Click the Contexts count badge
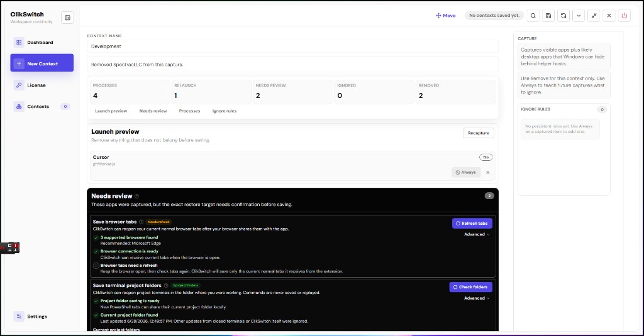This screenshot has height=336, width=644. (x=65, y=106)
